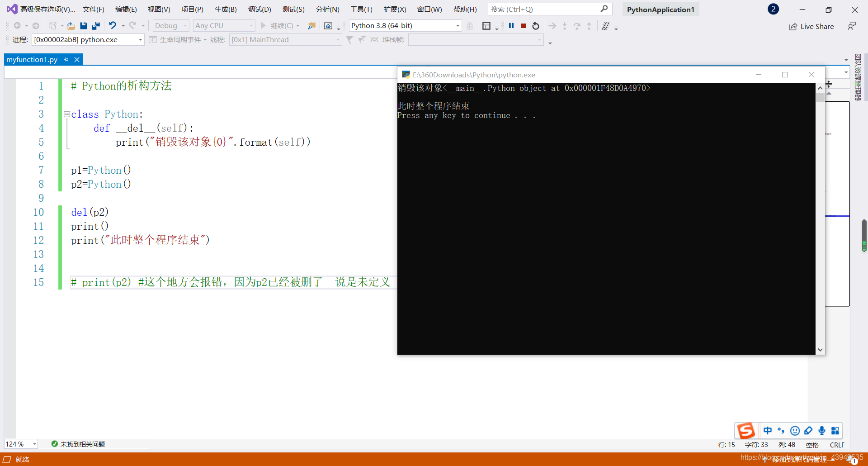Open the MainThread thread dropdown
Viewport: 868px width, 466px height.
coord(285,40)
